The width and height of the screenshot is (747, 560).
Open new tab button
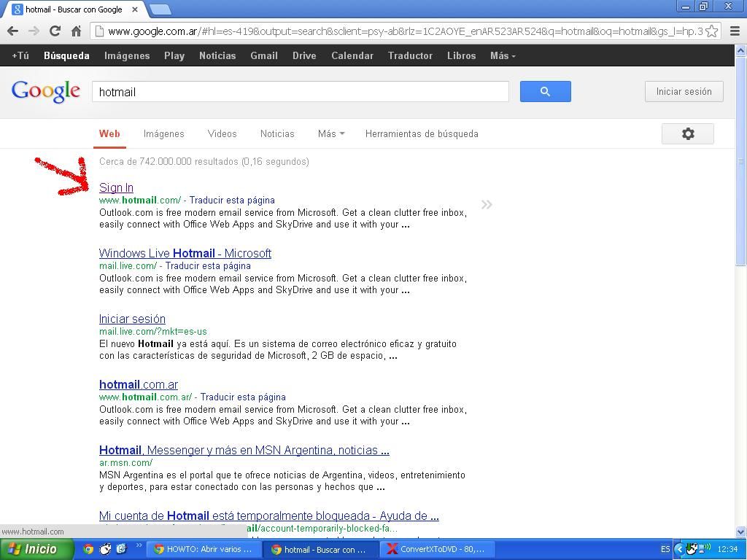(x=160, y=9)
